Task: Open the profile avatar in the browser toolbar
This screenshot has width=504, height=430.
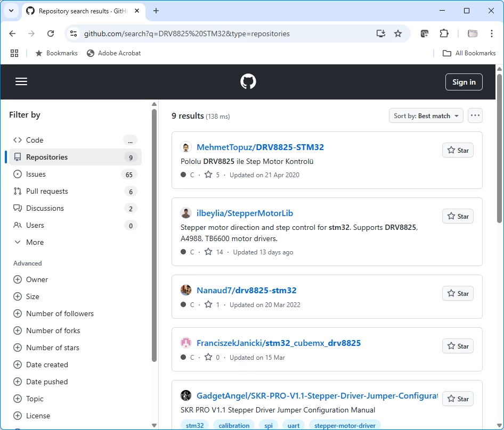Action: 473,34
